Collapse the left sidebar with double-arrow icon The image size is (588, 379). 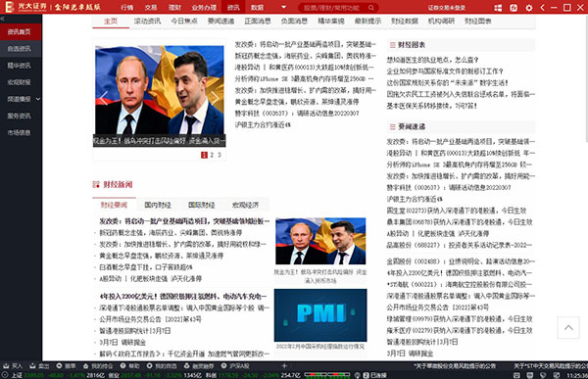click(3, 18)
